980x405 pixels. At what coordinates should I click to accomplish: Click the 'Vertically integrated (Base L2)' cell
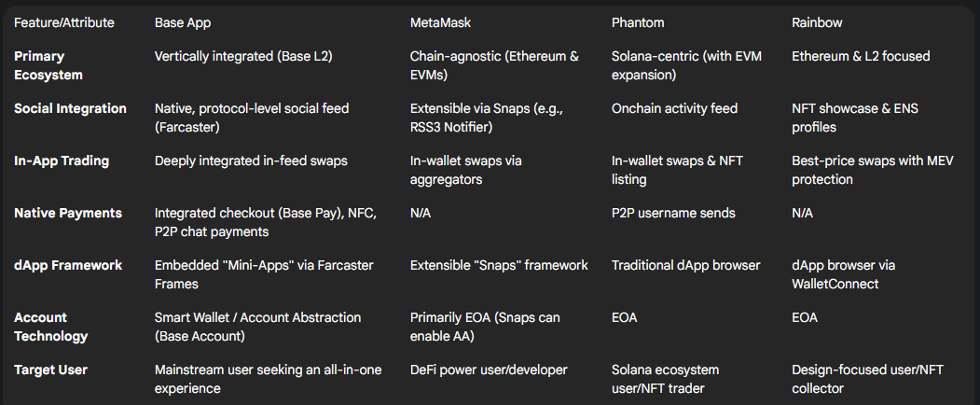pos(243,56)
